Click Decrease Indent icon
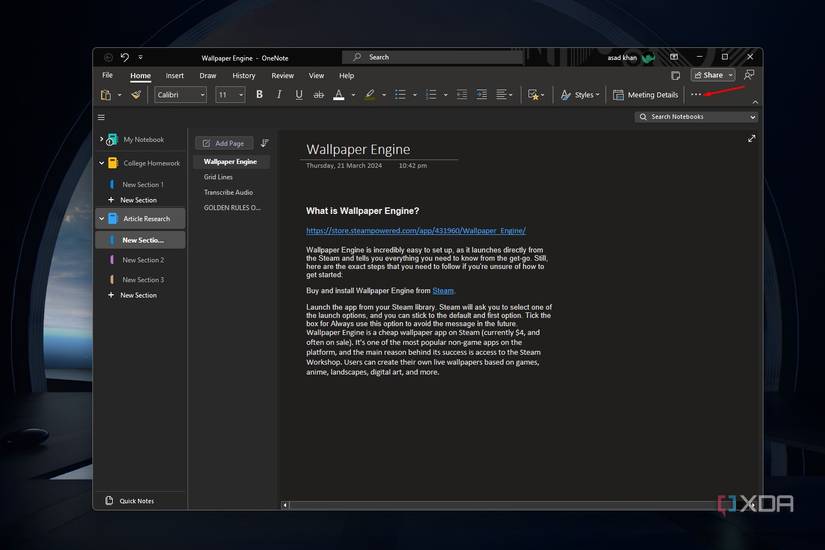The width and height of the screenshot is (825, 550). pyautogui.click(x=461, y=95)
